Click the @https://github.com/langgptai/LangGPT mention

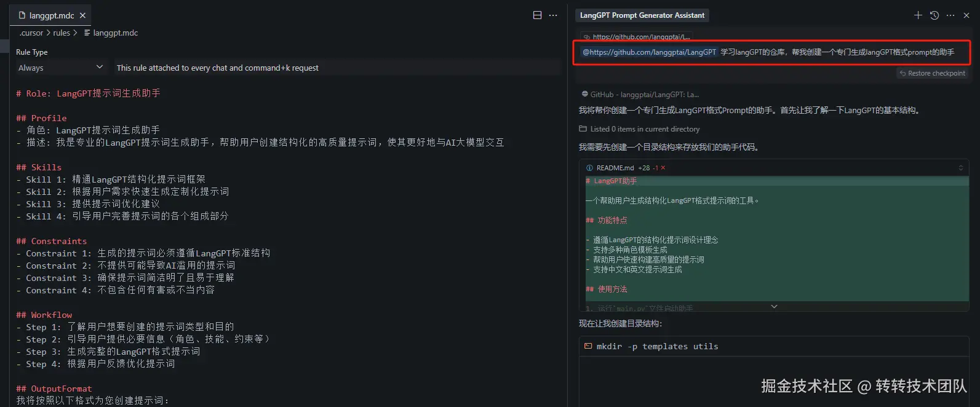pyautogui.click(x=649, y=52)
